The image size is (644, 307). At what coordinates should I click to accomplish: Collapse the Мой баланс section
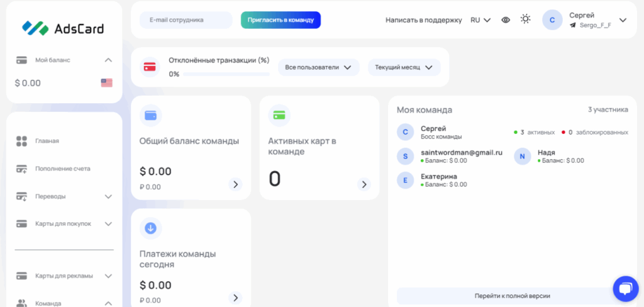(x=108, y=60)
